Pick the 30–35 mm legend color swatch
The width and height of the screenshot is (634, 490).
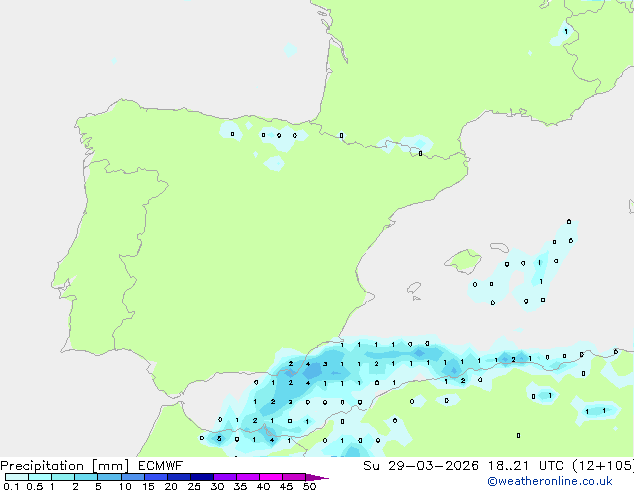[x=224, y=477]
